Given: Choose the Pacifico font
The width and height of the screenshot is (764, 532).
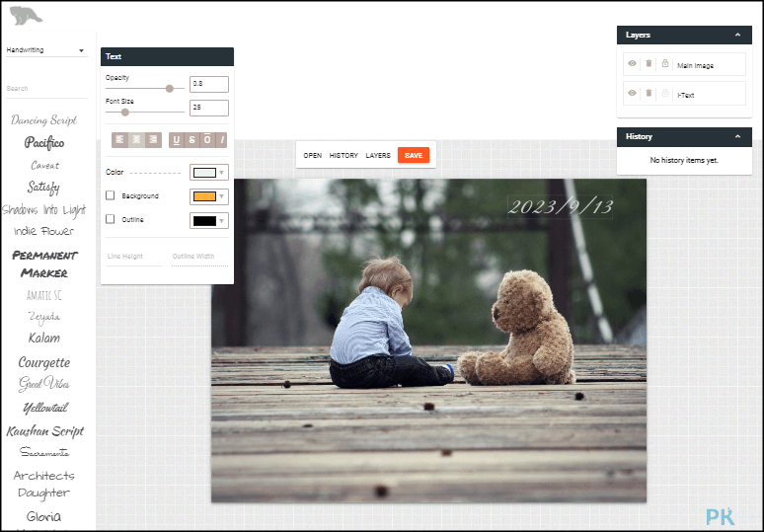Looking at the screenshot, I should [x=44, y=143].
